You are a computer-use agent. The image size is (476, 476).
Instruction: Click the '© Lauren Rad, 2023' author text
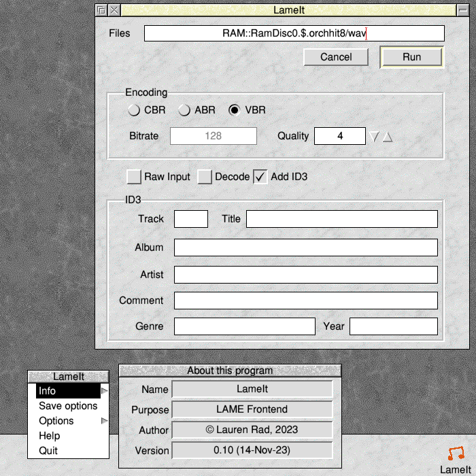(x=252, y=430)
